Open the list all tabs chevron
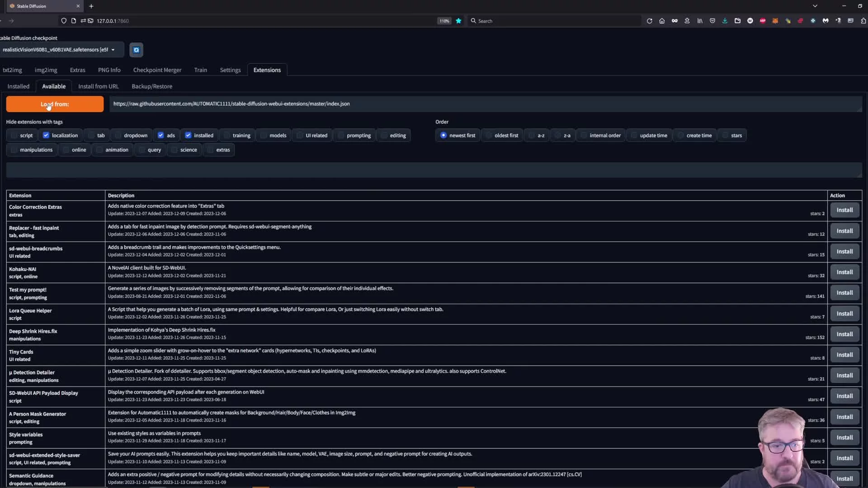The width and height of the screenshot is (868, 488). 815,6
